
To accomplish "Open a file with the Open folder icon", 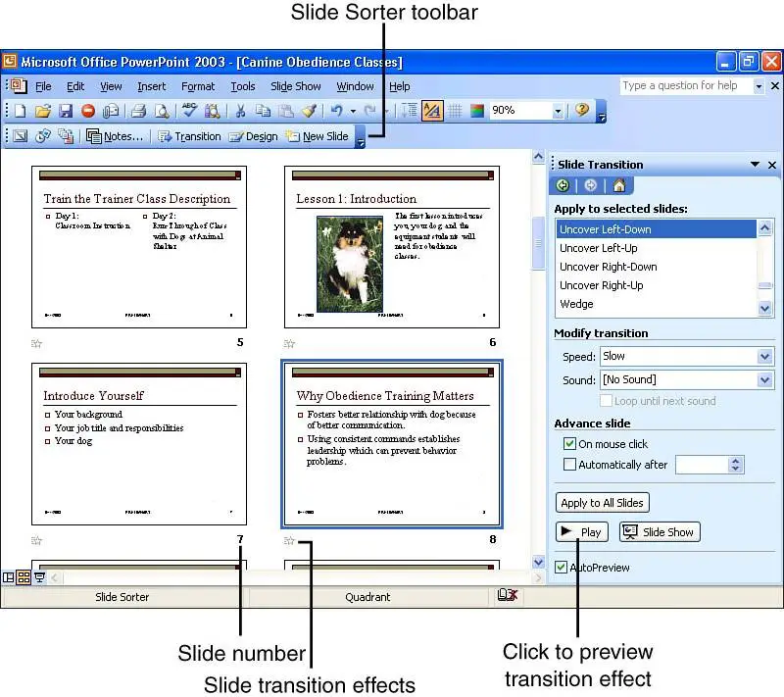I will (x=43, y=111).
